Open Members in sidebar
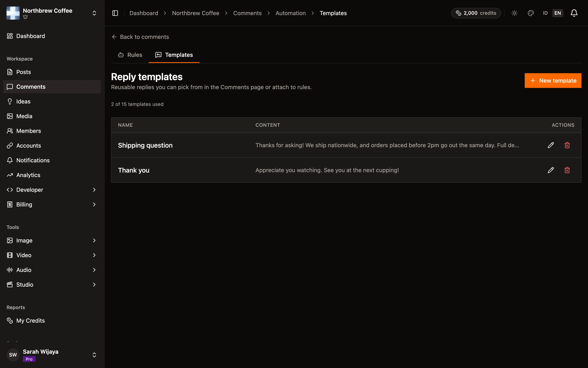 point(52,131)
